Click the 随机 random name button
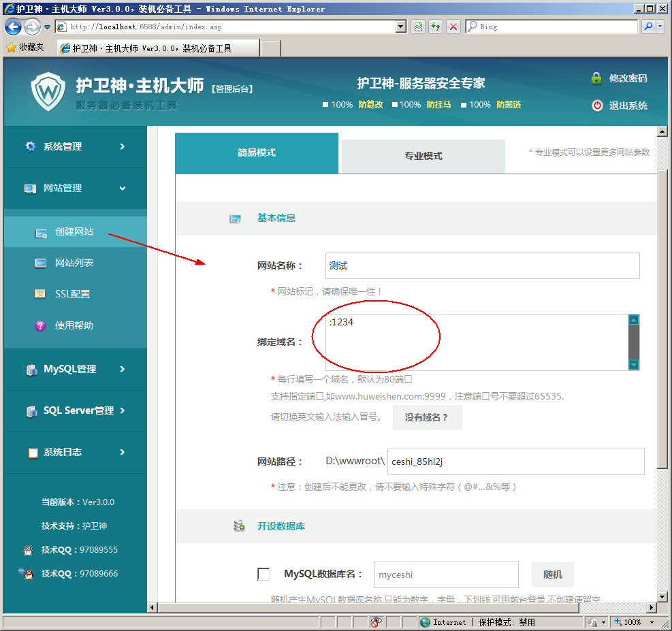Image resolution: width=672 pixels, height=631 pixels. click(x=552, y=575)
